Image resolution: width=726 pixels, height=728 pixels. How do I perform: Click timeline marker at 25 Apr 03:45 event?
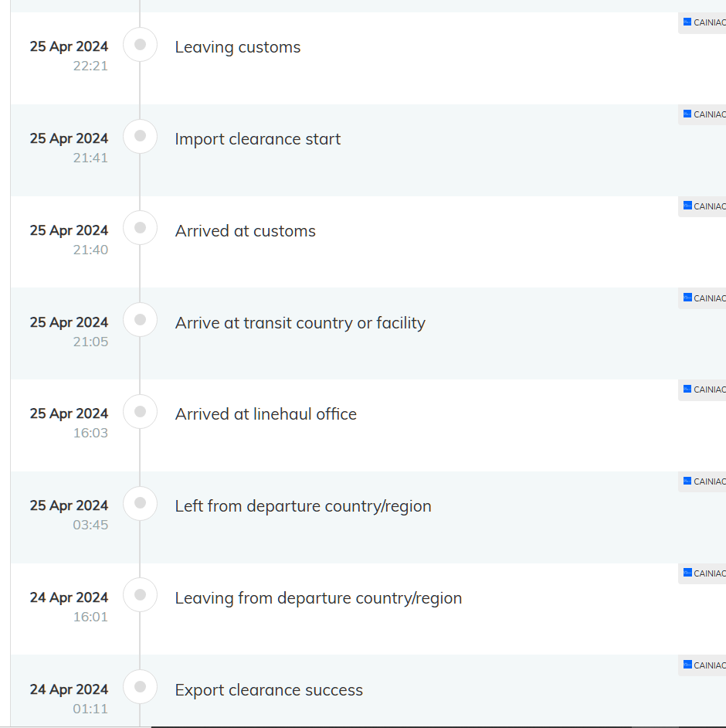[x=141, y=503]
